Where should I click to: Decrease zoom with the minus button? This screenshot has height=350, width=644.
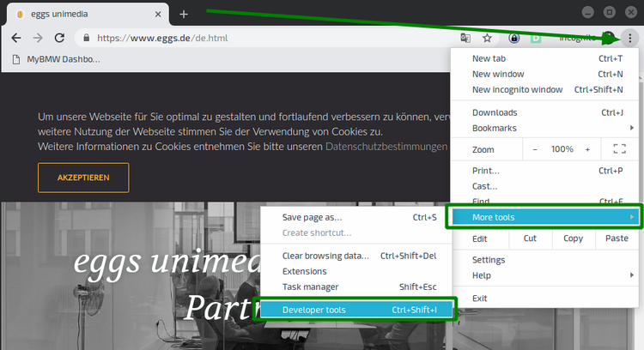tap(535, 149)
